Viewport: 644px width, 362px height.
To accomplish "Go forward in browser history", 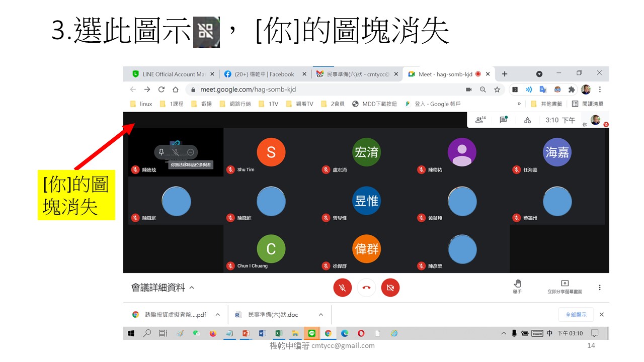I will pos(147,89).
